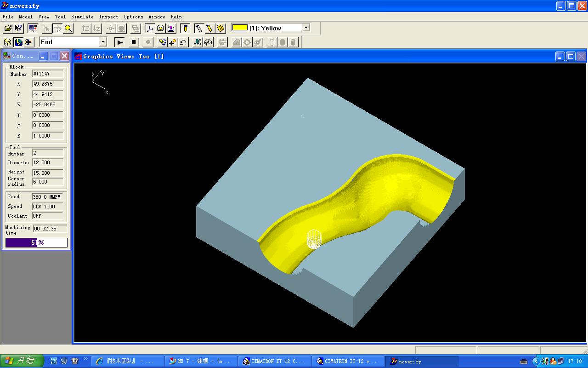Open the End stop-condition dropdown
Screen dimensions: 588x368
click(x=103, y=42)
